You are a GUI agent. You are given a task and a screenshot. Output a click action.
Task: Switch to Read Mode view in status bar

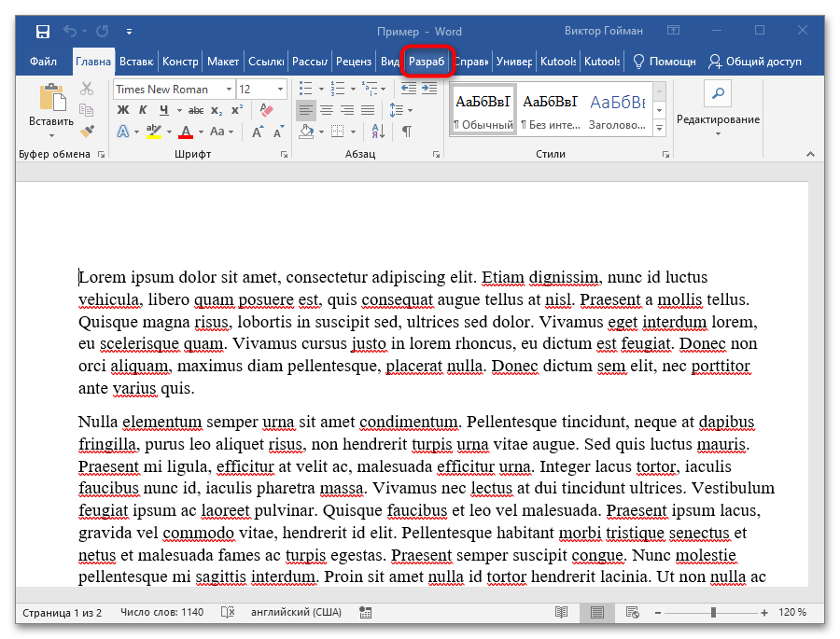(561, 613)
